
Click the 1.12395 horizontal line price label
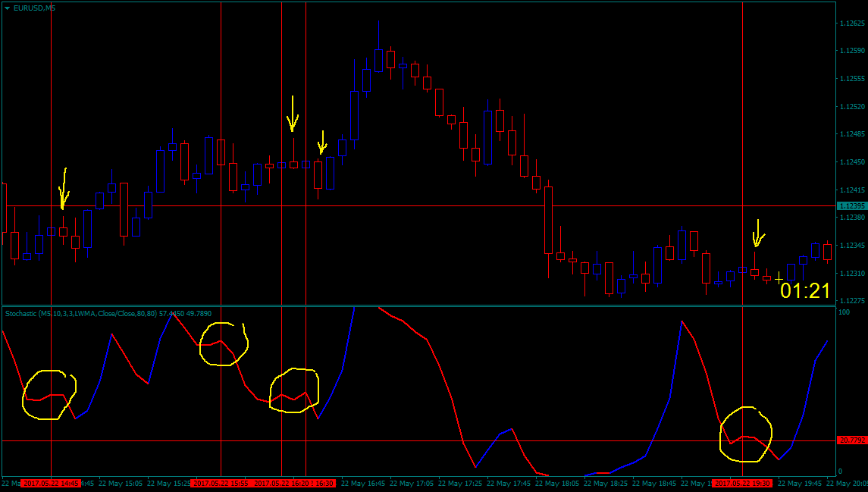tap(852, 206)
